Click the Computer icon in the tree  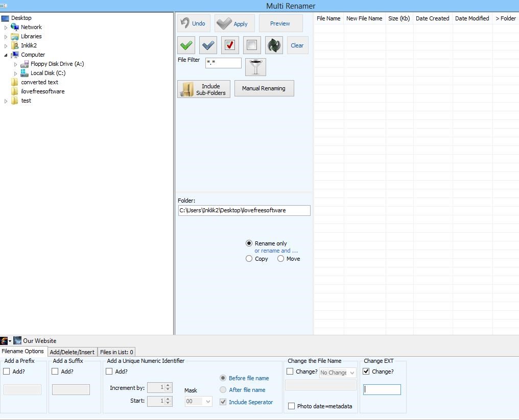pos(15,55)
